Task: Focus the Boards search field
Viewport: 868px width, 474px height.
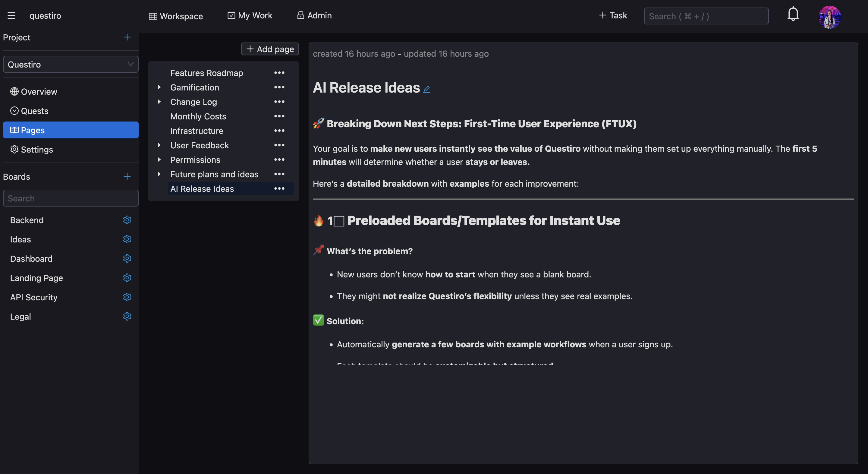Action: pos(71,198)
